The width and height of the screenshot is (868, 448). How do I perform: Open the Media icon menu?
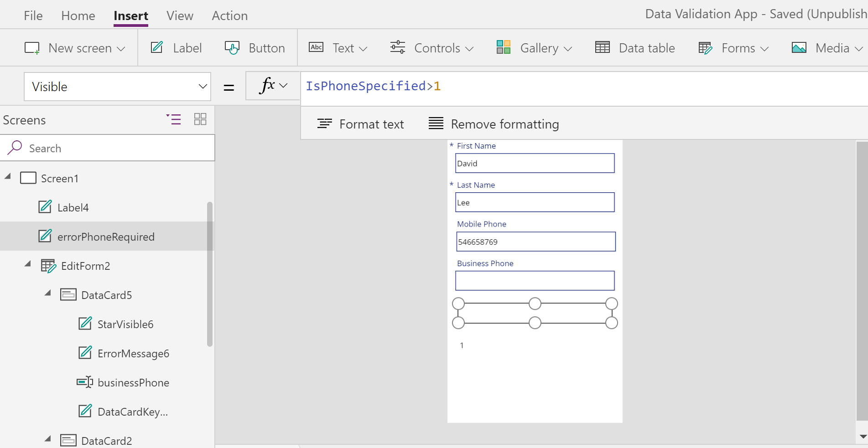click(x=799, y=48)
